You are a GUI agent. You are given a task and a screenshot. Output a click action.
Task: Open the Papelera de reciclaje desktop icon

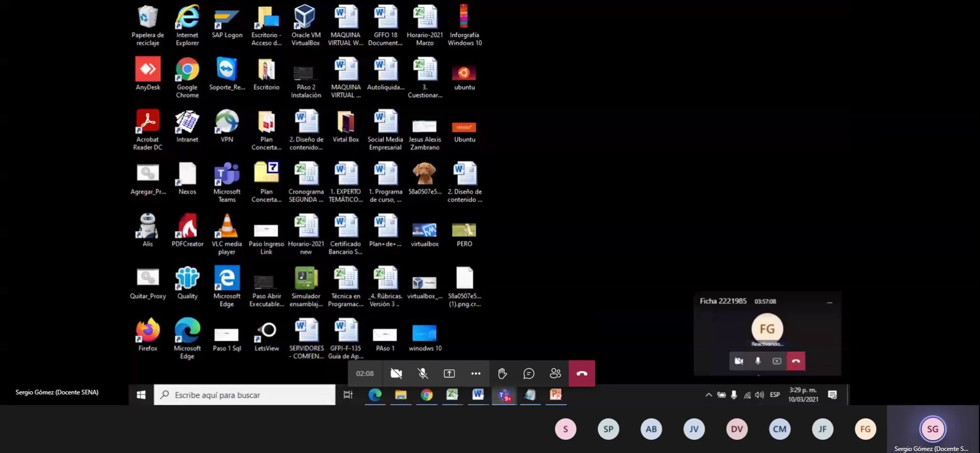coord(147,25)
